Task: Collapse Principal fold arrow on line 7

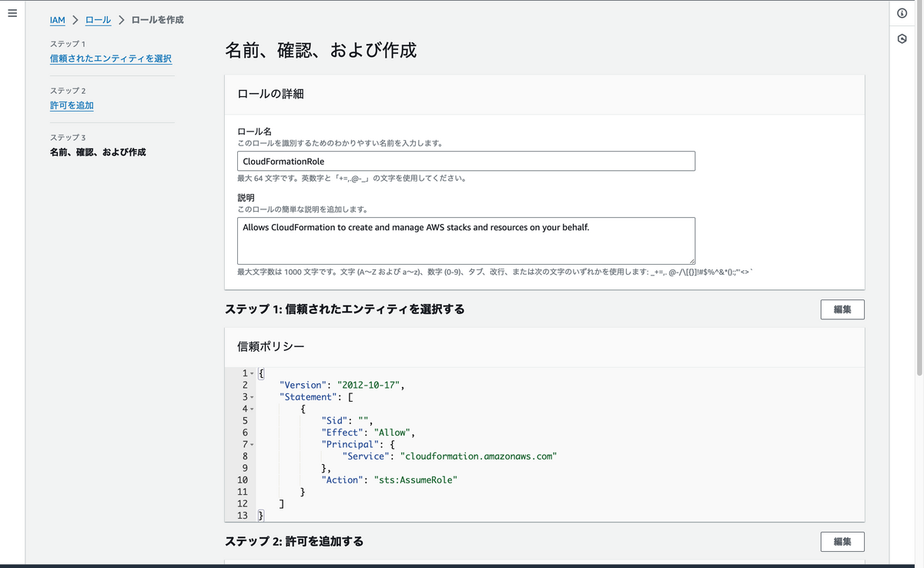Action: (x=252, y=444)
